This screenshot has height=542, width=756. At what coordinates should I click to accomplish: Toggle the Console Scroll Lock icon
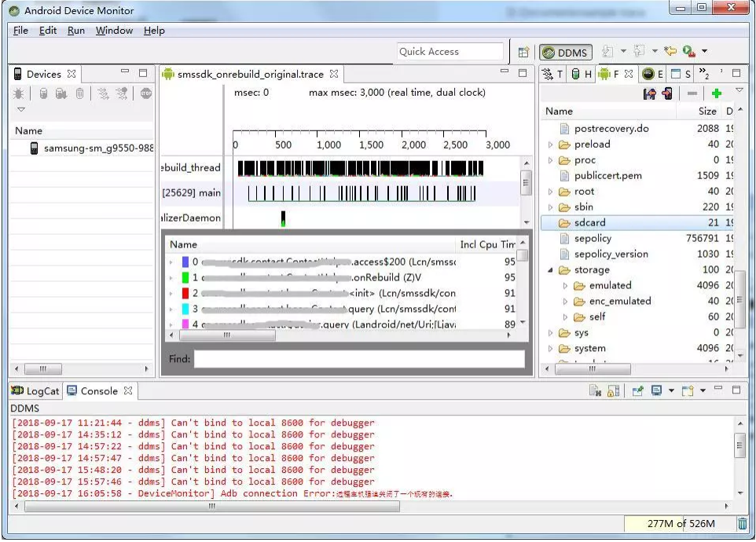coord(613,390)
